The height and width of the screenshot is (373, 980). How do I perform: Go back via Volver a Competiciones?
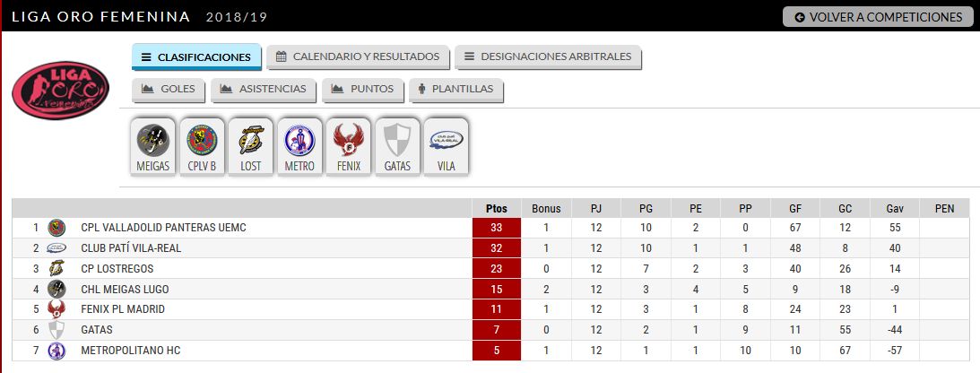pyautogui.click(x=878, y=17)
